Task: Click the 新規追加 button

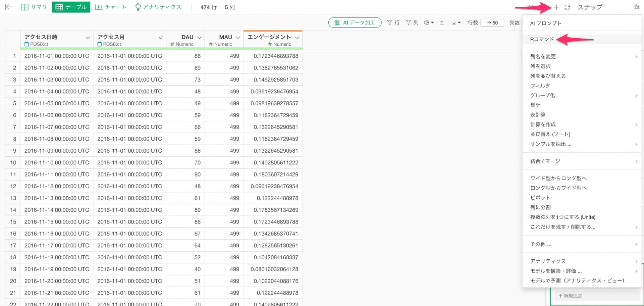Action: (570, 296)
